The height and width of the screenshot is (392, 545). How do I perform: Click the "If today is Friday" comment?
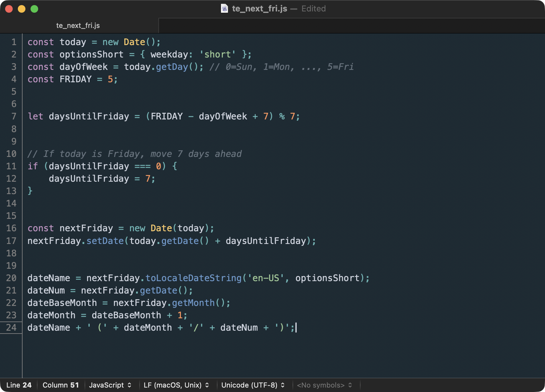[135, 154]
